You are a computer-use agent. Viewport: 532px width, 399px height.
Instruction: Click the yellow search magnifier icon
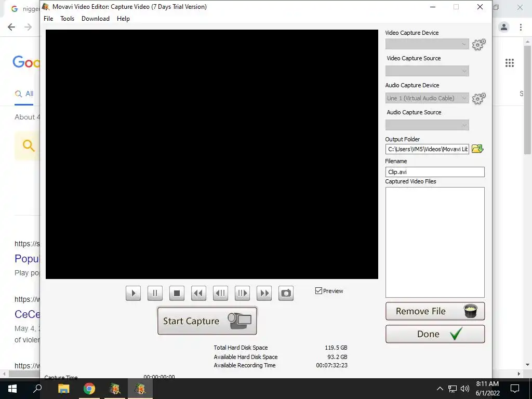click(29, 145)
